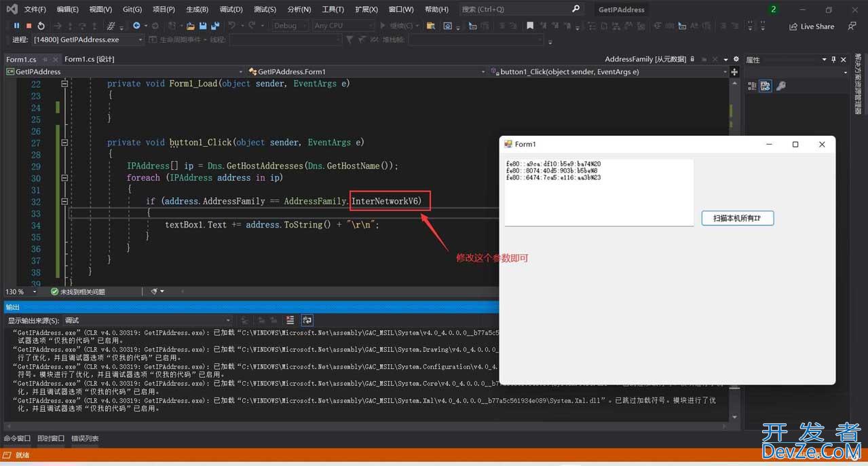Image resolution: width=868 pixels, height=466 pixels.
Task: Open the 编辑(E) menu
Action: 68,10
